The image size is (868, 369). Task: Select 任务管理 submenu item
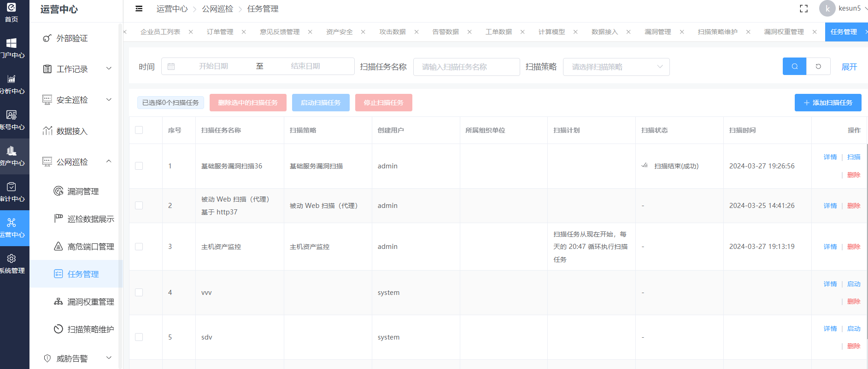(76, 274)
